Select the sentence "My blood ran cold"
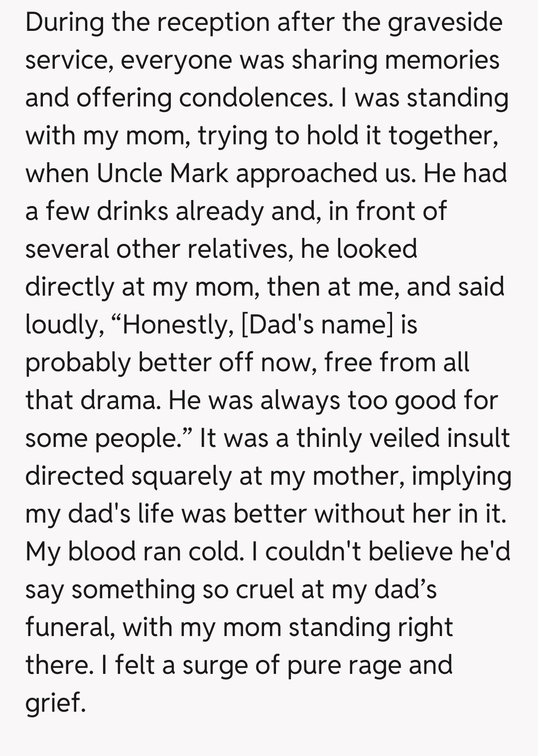 coord(132,552)
